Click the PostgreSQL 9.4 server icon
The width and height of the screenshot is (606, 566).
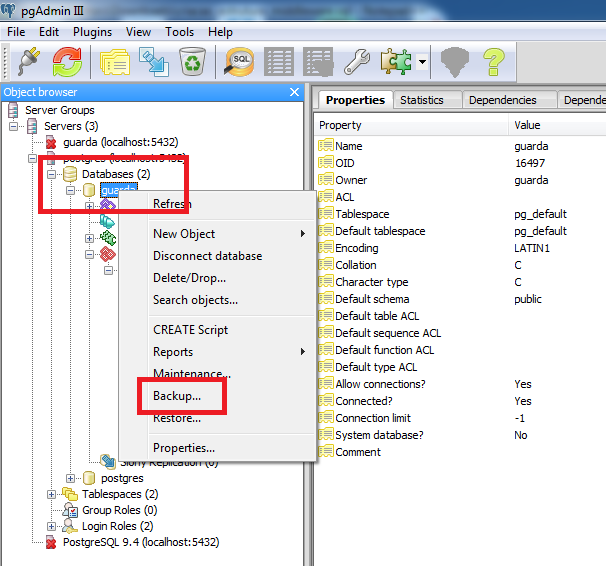click(51, 542)
